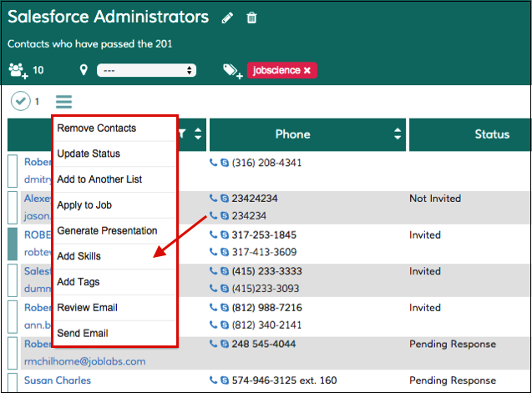The height and width of the screenshot is (393, 532).
Task: Click the Salesforce Administrators list title
Action: (109, 17)
